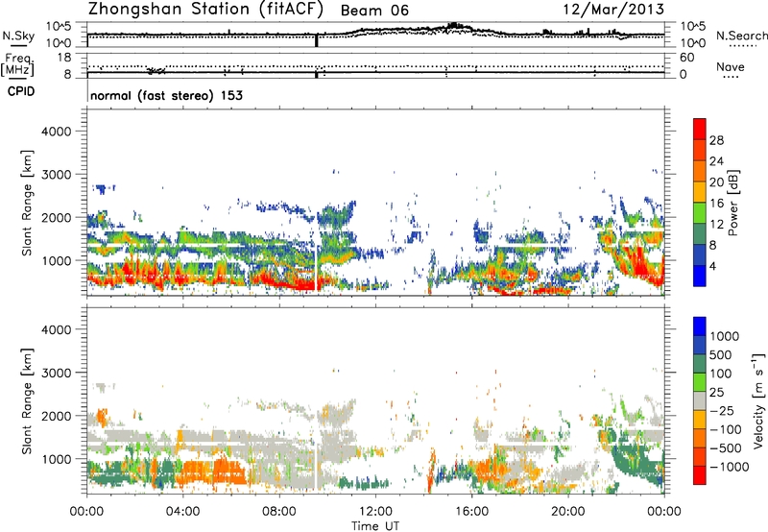Click the "-1000" velocity colorbar tick
The height and width of the screenshot is (532, 768).
pos(729,467)
